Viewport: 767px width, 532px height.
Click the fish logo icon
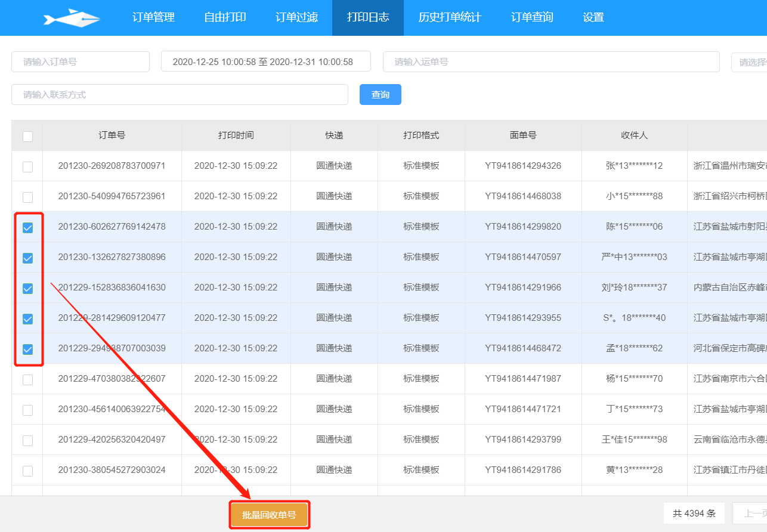(72, 18)
